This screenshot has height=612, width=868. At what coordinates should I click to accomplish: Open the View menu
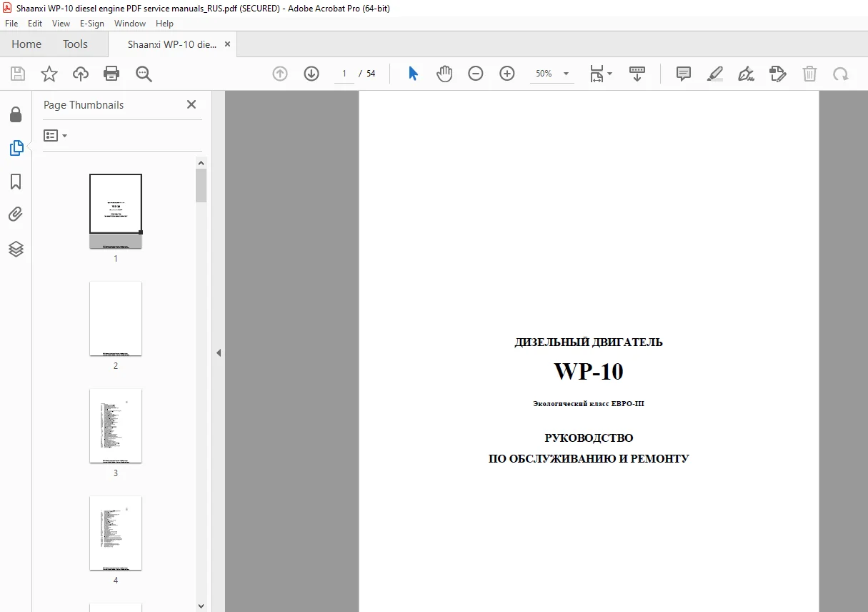coord(61,24)
